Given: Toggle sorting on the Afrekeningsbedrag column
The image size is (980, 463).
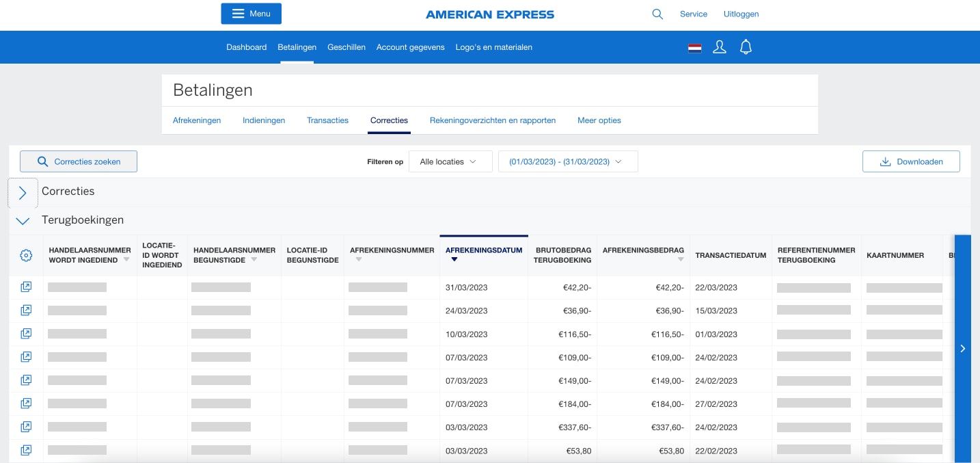Looking at the screenshot, I should [681, 260].
